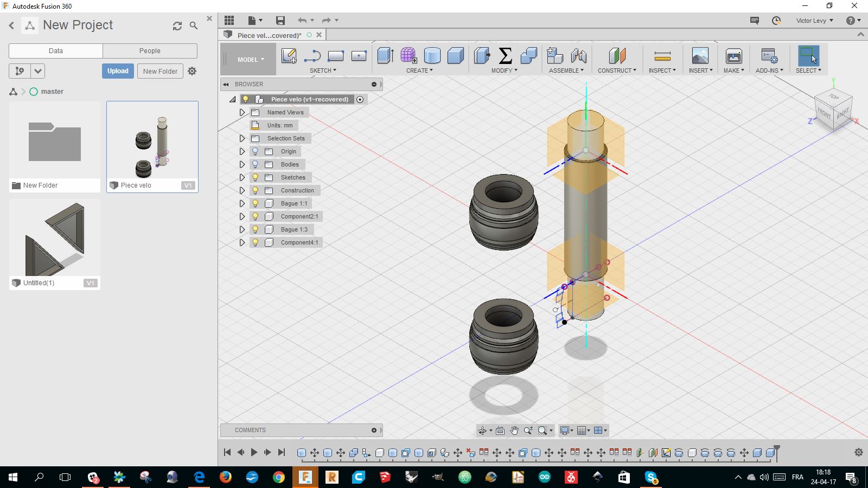Switch to the People tab

pos(150,51)
